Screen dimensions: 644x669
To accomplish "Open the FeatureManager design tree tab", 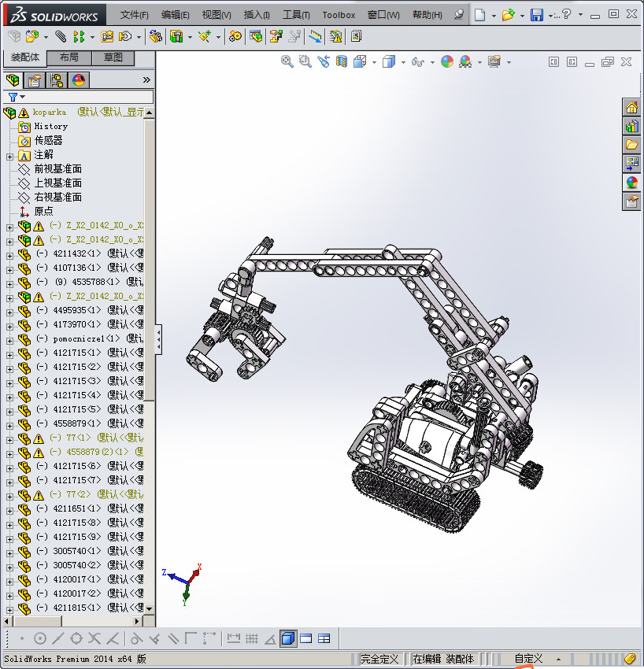I will 13,79.
